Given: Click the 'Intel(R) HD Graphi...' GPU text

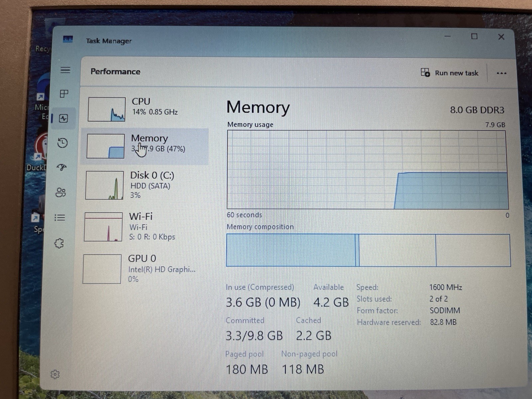Looking at the screenshot, I should [162, 269].
